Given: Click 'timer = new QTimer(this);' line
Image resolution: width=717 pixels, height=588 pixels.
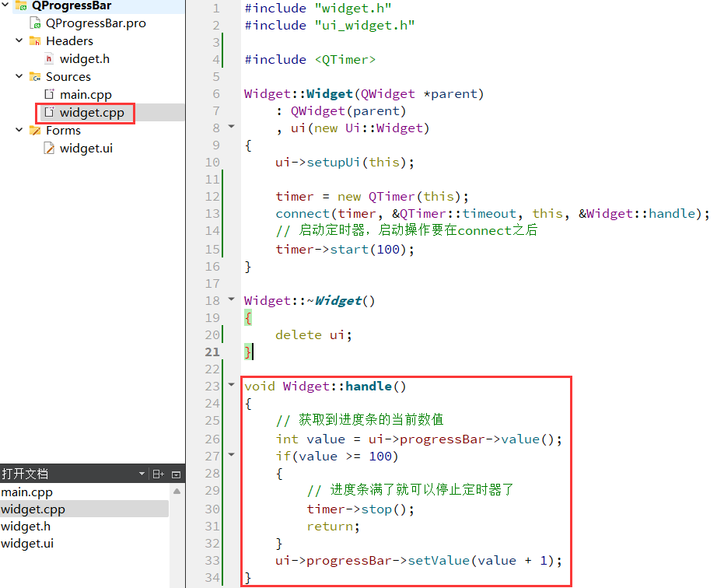Looking at the screenshot, I should 372,197.
